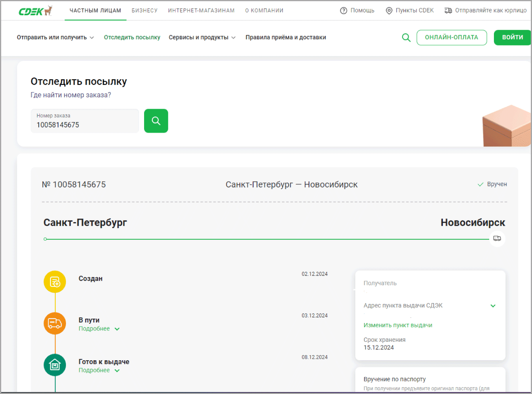Screen dimensions: 532x394
Task: Click the header search magnifier icon
Action: (406, 38)
